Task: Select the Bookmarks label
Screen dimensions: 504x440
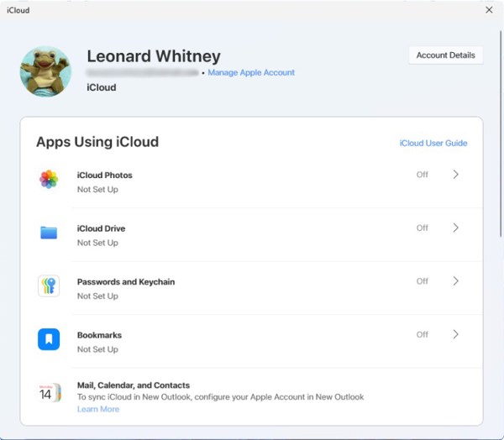Action: [99, 335]
